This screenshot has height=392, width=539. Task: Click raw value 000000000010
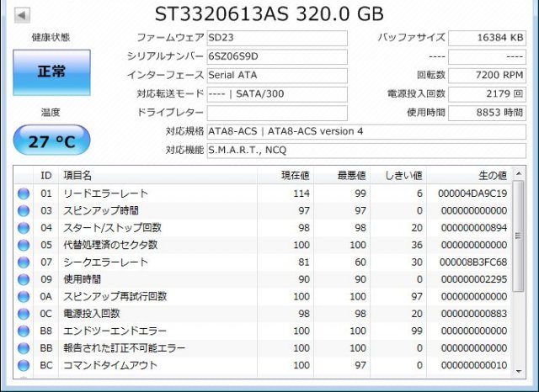click(x=474, y=365)
